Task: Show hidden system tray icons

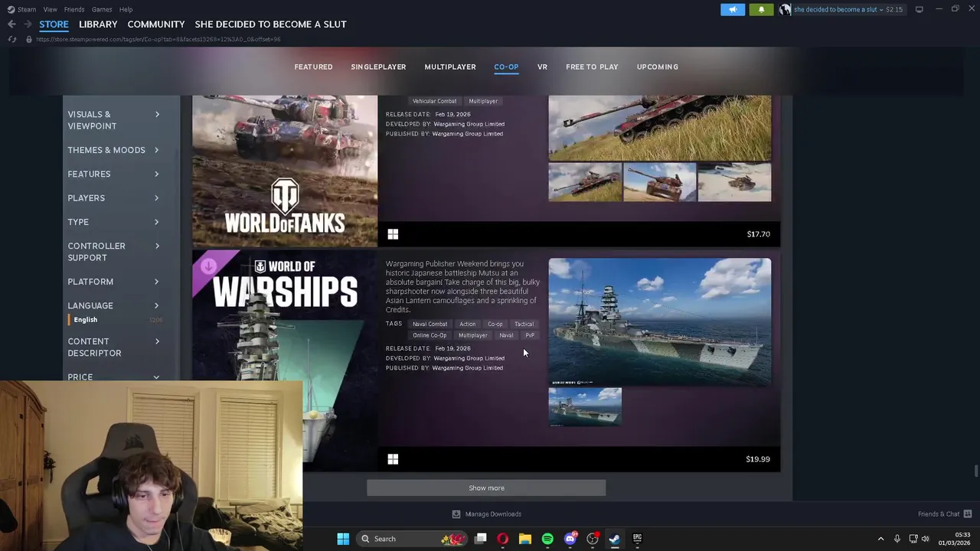Action: click(x=880, y=539)
